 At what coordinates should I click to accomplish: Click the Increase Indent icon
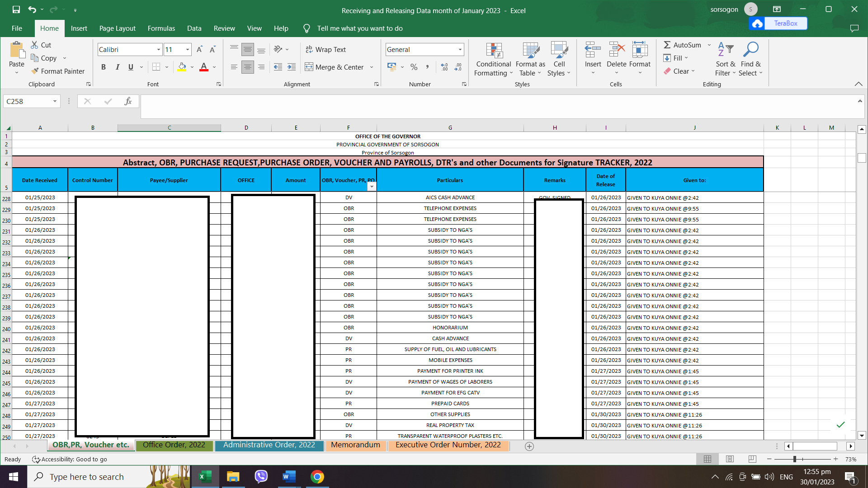292,67
